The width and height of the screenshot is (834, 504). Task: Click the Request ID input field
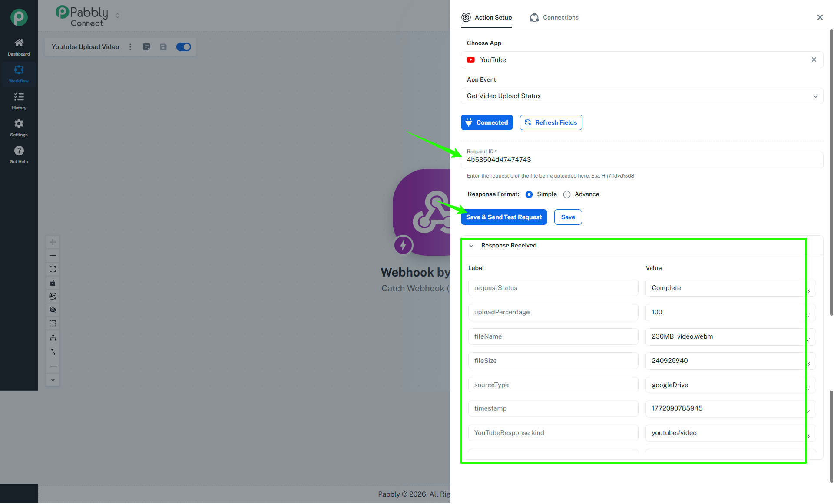[642, 160]
